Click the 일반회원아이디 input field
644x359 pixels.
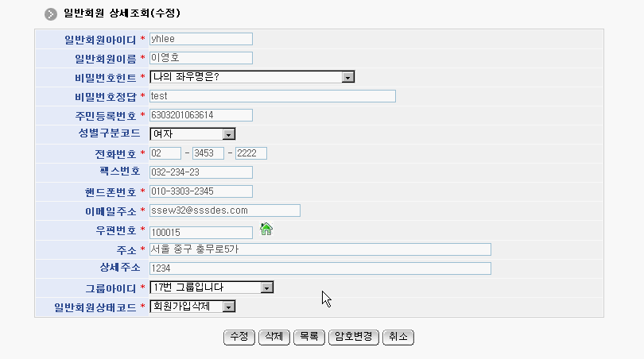200,39
